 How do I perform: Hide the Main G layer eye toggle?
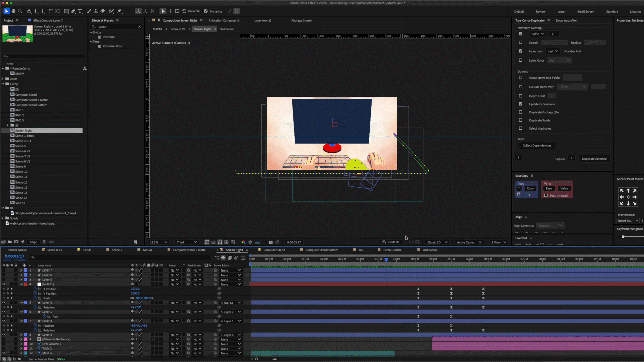[4, 353]
